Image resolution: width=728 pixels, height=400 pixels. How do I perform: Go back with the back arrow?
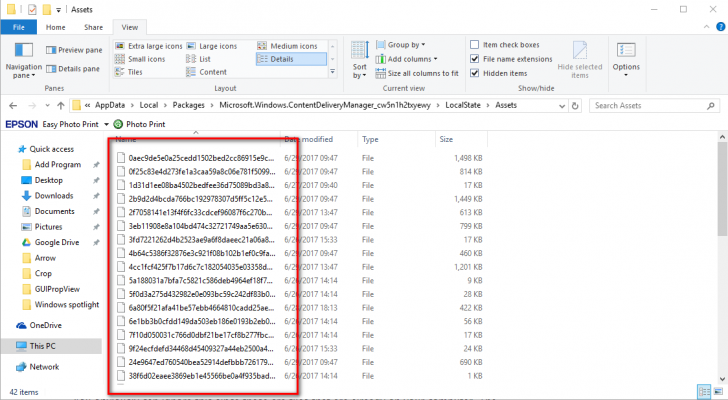click(13, 106)
